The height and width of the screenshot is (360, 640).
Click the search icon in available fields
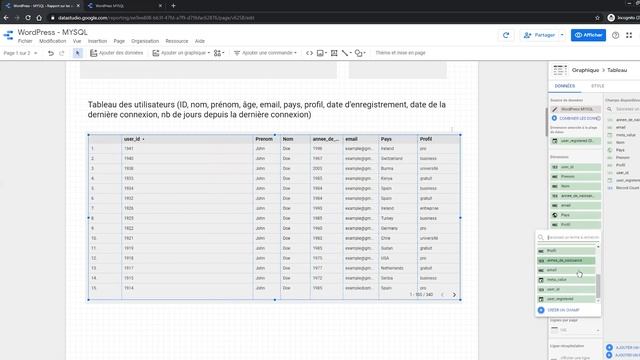point(609,109)
